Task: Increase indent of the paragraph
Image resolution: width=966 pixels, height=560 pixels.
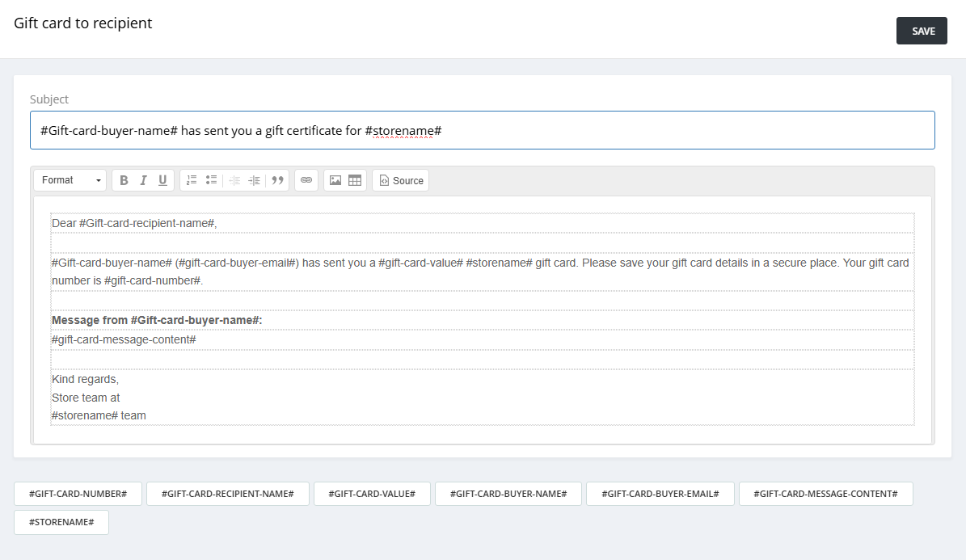Action: pyautogui.click(x=255, y=180)
